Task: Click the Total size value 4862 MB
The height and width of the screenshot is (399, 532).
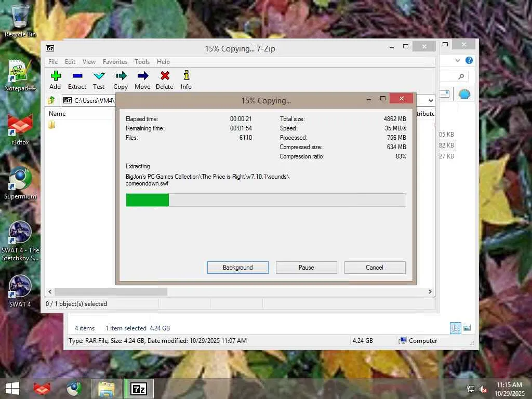Action: [x=395, y=119]
